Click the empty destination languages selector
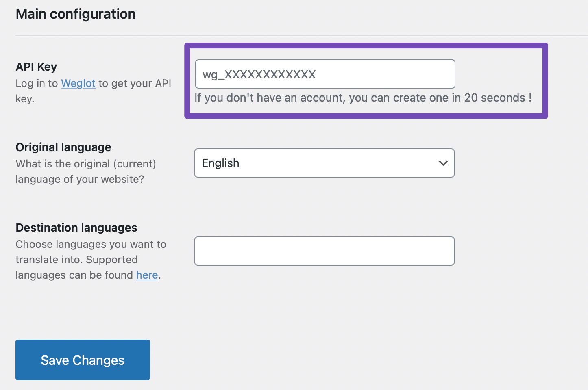This screenshot has height=390, width=588. coord(324,251)
